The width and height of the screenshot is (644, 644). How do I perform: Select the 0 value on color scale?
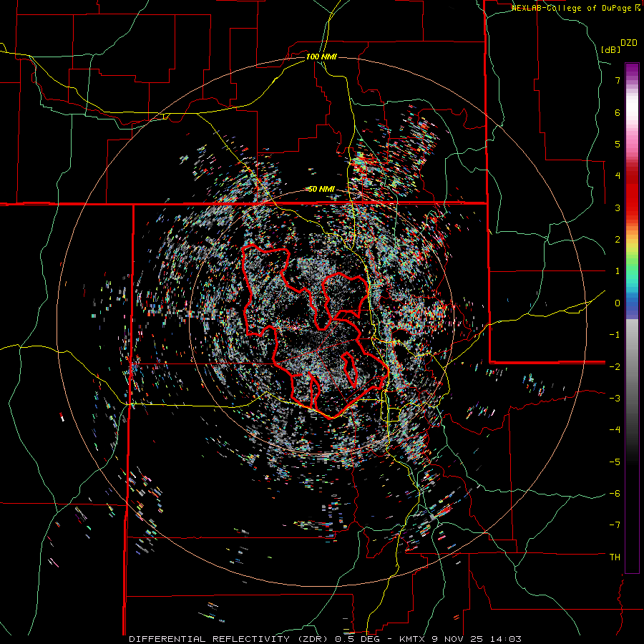tap(618, 303)
